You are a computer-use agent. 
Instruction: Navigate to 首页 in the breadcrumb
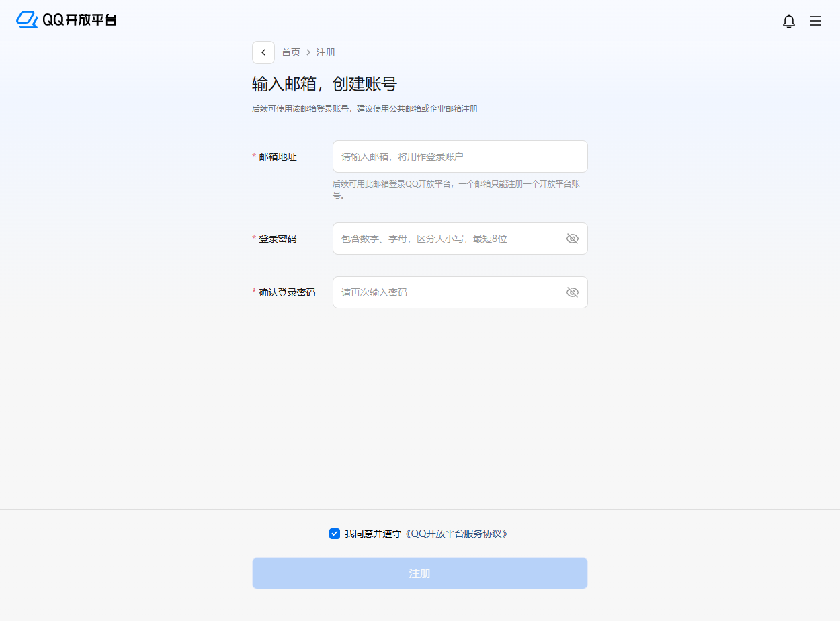(x=291, y=52)
